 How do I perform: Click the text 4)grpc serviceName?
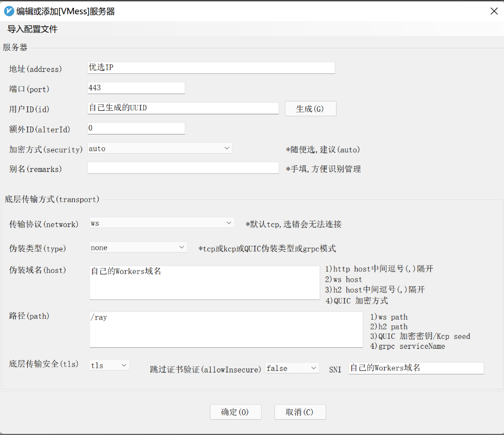tap(407, 346)
